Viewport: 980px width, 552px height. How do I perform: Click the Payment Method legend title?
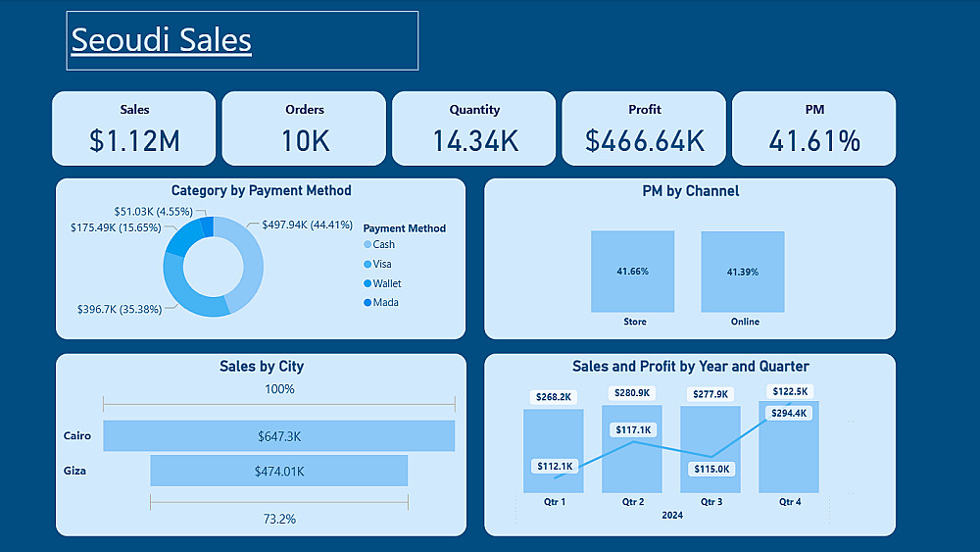click(x=405, y=228)
